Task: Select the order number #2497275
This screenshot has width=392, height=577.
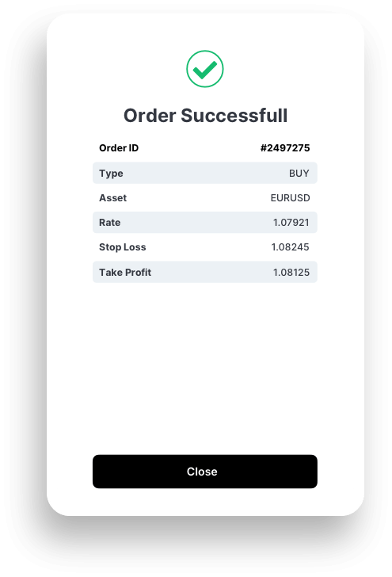Action: [285, 148]
